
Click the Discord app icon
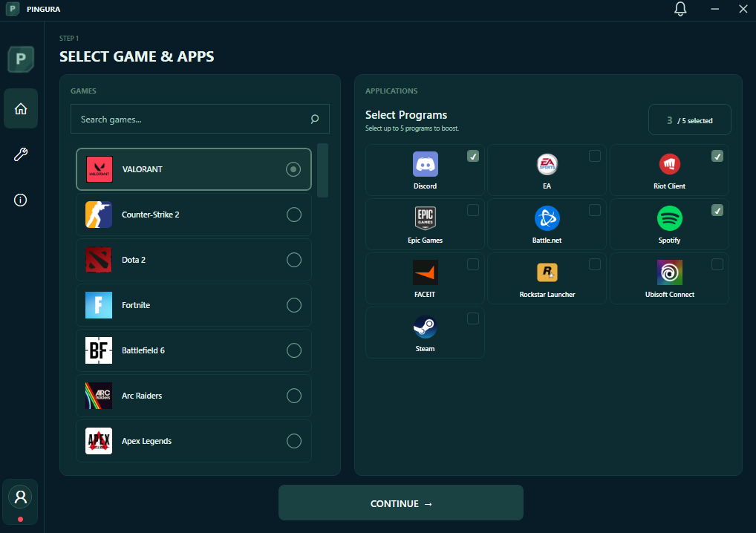426,164
